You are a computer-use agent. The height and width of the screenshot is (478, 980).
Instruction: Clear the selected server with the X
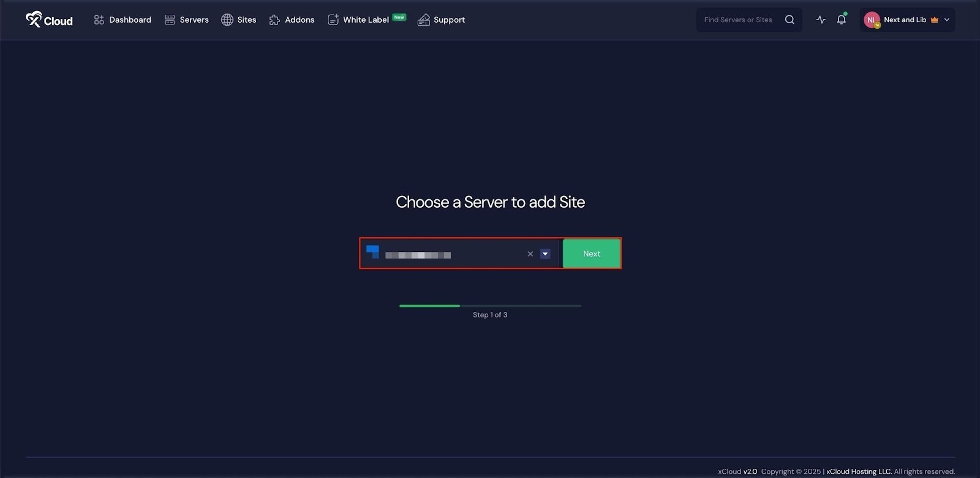tap(530, 254)
